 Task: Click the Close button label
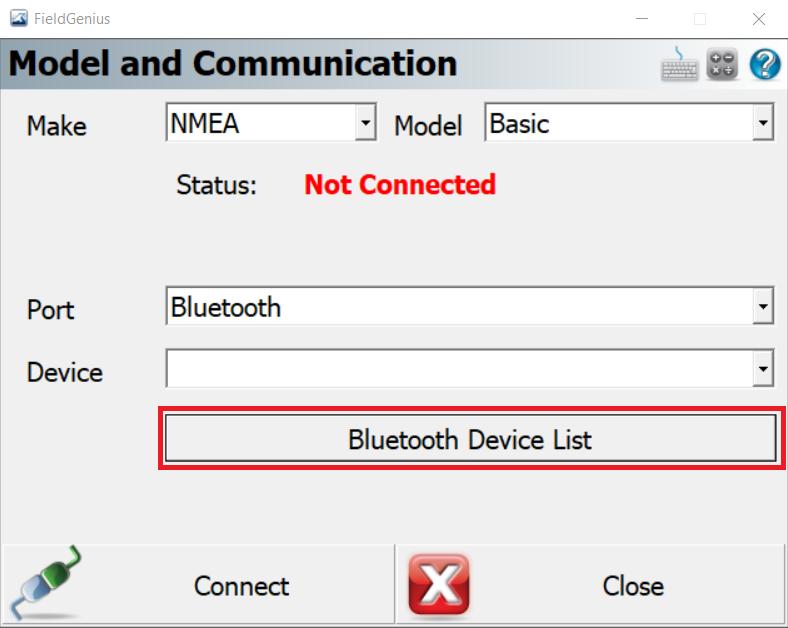pos(633,586)
